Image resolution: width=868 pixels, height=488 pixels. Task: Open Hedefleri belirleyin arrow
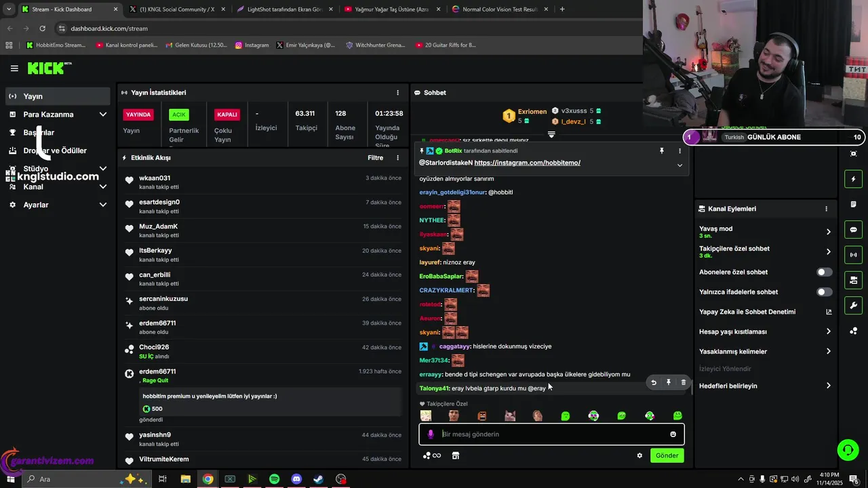pyautogui.click(x=828, y=386)
